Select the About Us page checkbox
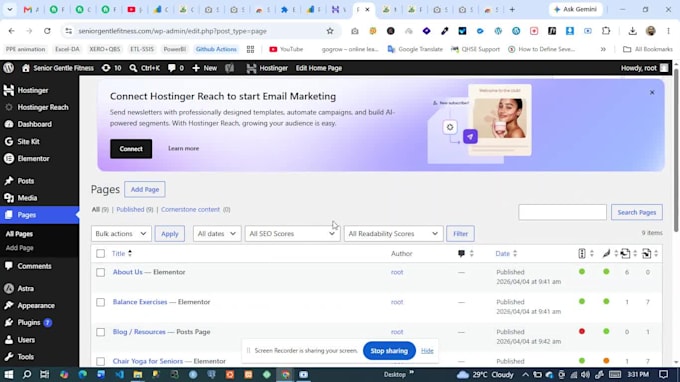The image size is (680, 382). tap(101, 272)
